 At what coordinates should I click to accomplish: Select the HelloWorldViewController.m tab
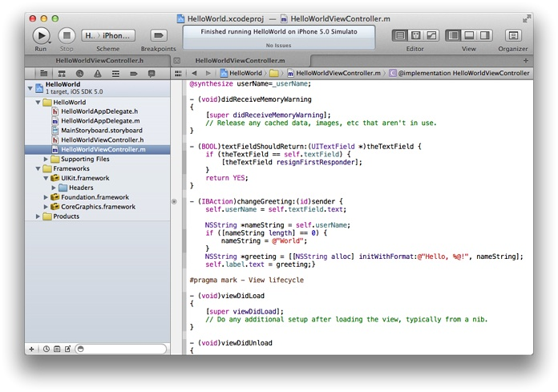[241, 60]
